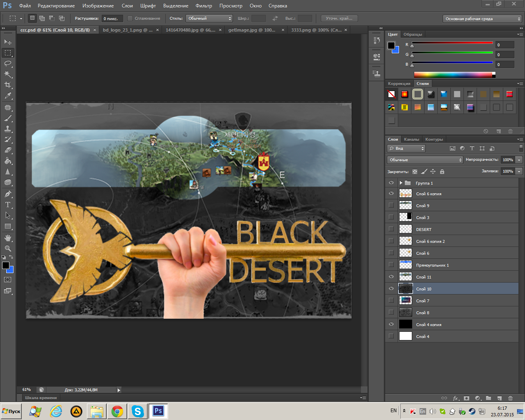Click the toolbar foreground color swatch

pyautogui.click(x=6, y=265)
